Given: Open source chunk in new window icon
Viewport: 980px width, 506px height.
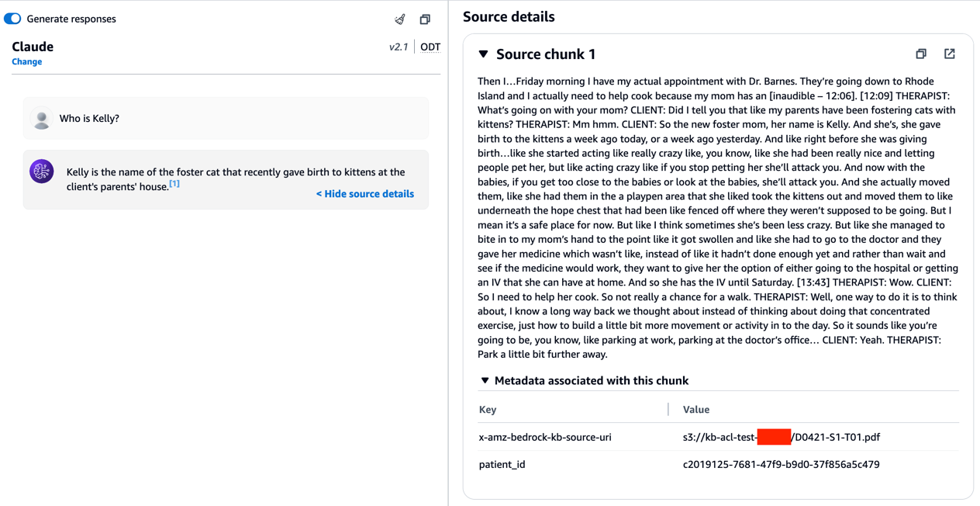Looking at the screenshot, I should click(950, 54).
